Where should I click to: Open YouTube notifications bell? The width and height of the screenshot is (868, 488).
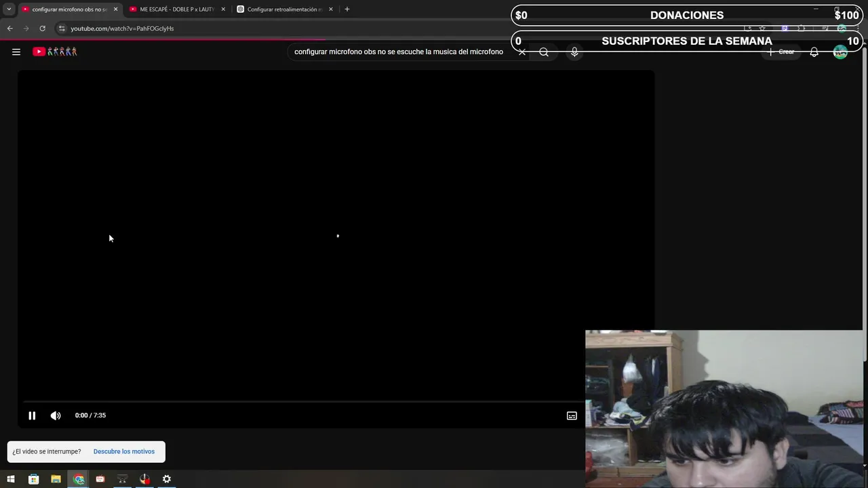pyautogui.click(x=814, y=52)
